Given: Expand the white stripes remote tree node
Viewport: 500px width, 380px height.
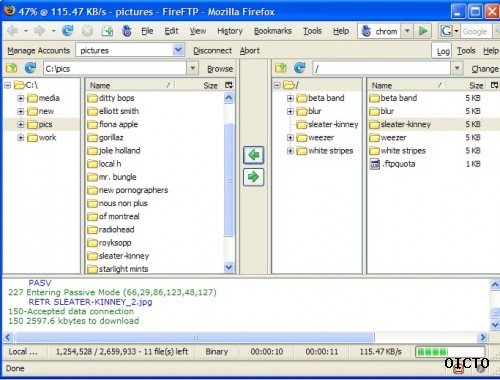Looking at the screenshot, I should tap(290, 151).
